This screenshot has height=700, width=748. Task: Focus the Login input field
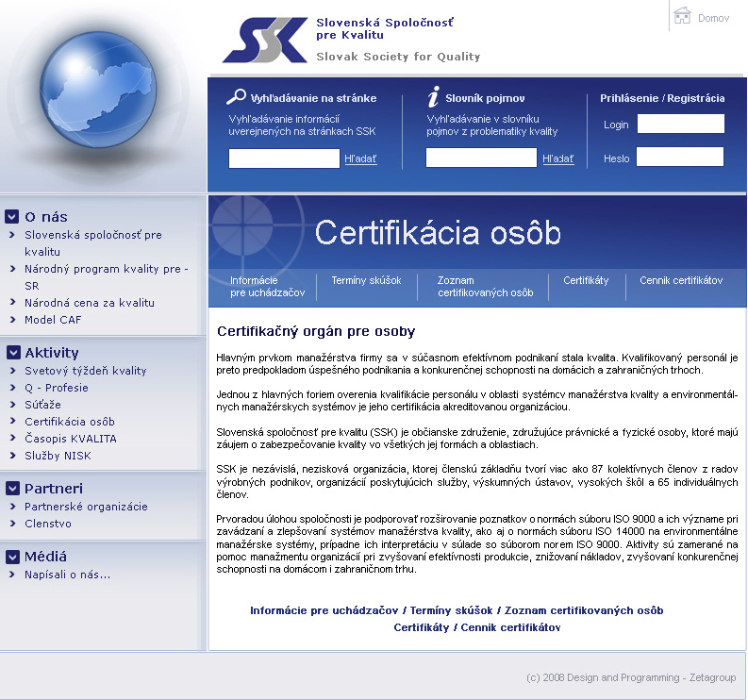click(x=681, y=124)
